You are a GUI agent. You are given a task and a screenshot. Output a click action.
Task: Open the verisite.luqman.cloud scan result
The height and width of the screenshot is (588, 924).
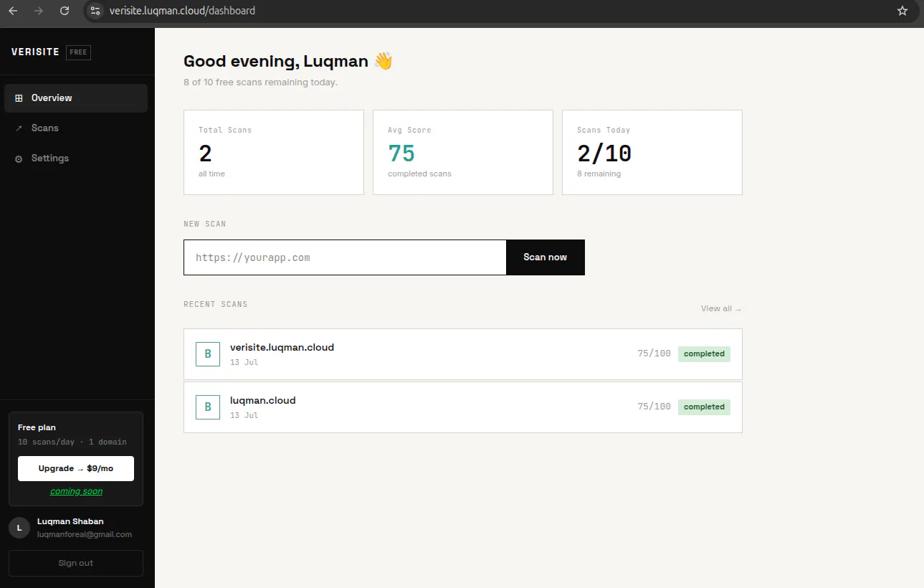(463, 354)
